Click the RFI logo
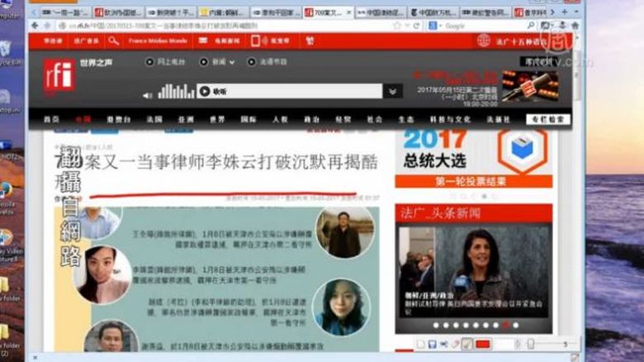The height and width of the screenshot is (362, 644). coord(59,75)
